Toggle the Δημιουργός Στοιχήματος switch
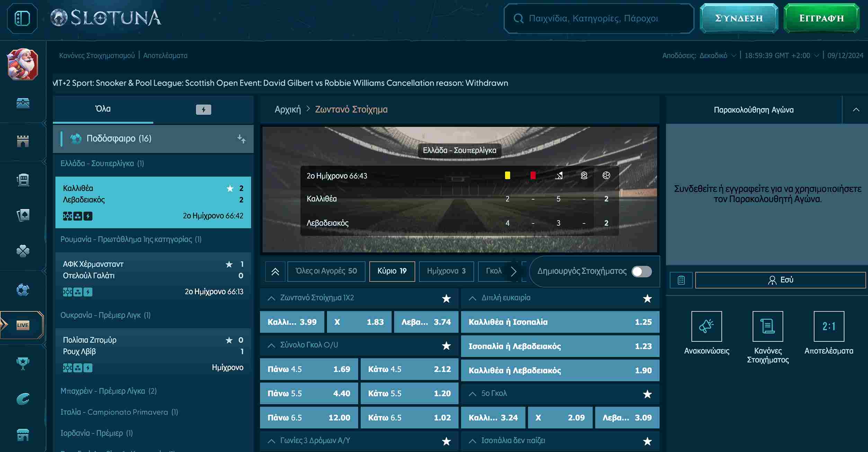868x452 pixels. pos(641,271)
